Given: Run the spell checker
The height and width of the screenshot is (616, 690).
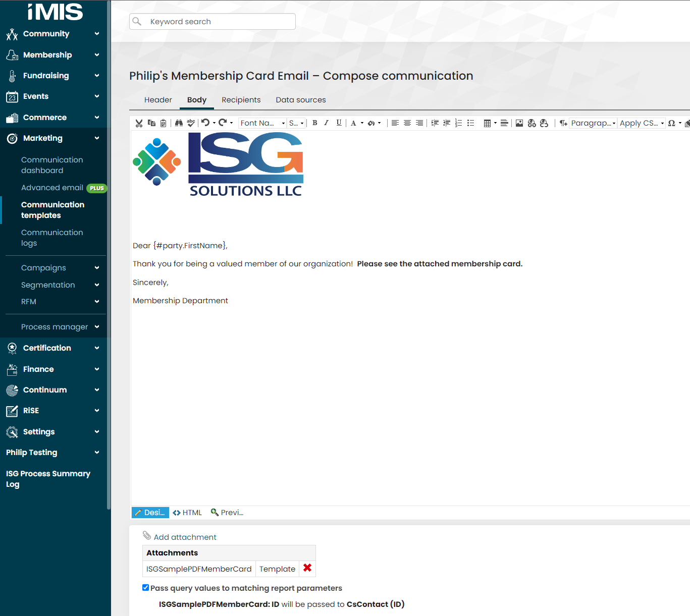Looking at the screenshot, I should click(x=191, y=123).
